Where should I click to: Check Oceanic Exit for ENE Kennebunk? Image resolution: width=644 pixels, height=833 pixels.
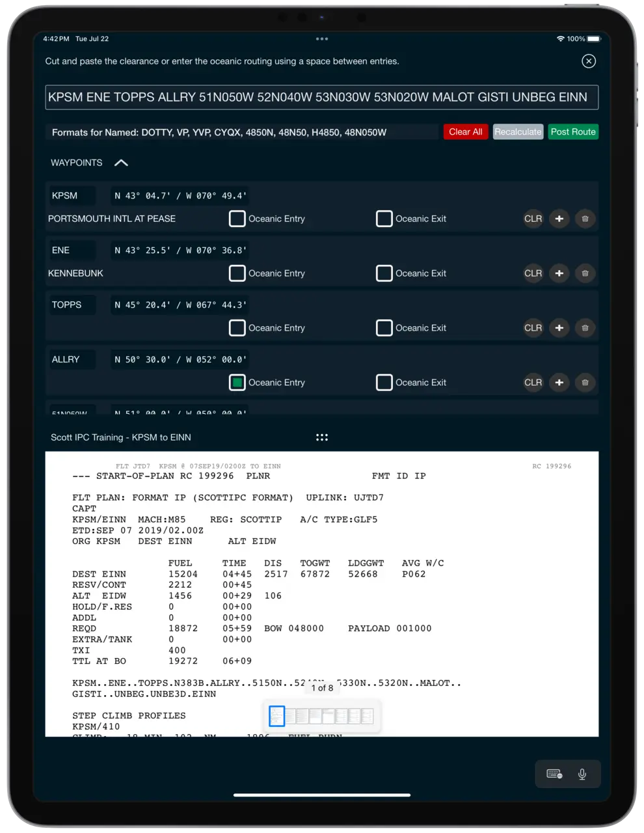click(x=384, y=273)
